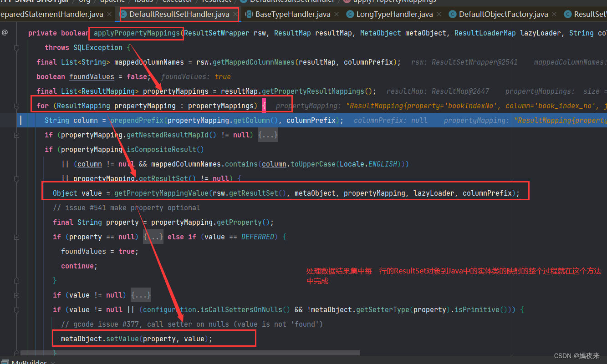Click the @ annotation gutter icon

[x=5, y=33]
